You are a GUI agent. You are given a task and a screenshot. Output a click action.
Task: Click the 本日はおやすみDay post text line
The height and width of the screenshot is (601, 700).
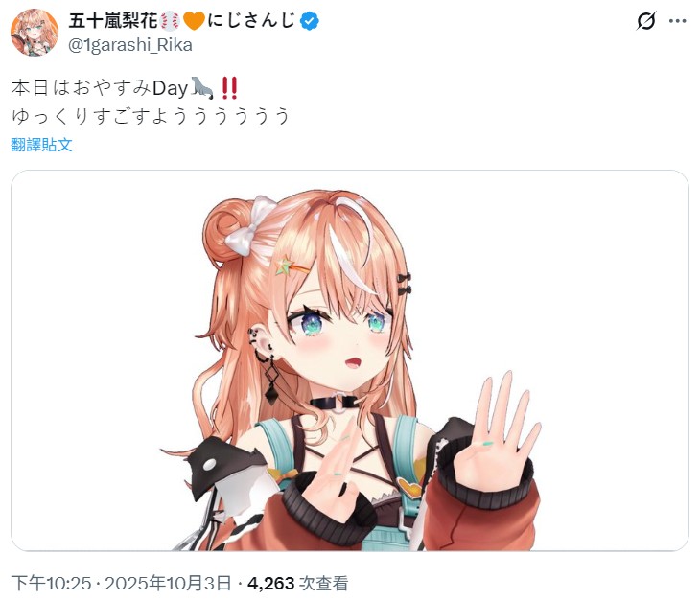pos(125,87)
